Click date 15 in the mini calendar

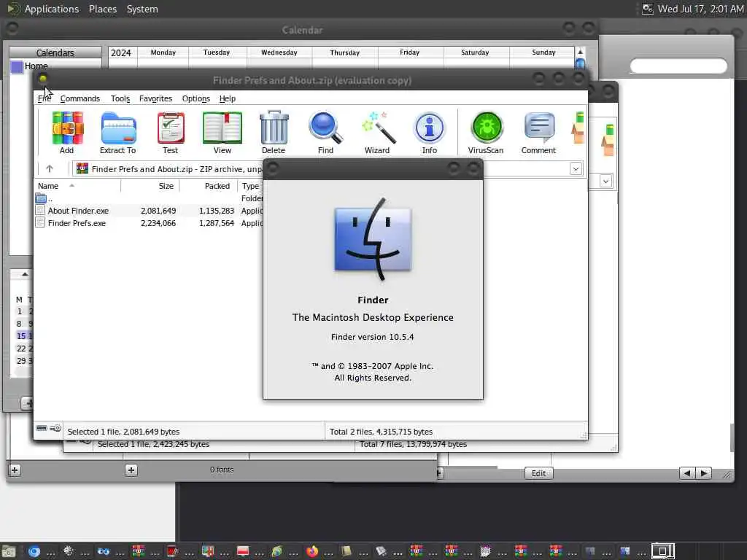point(21,335)
